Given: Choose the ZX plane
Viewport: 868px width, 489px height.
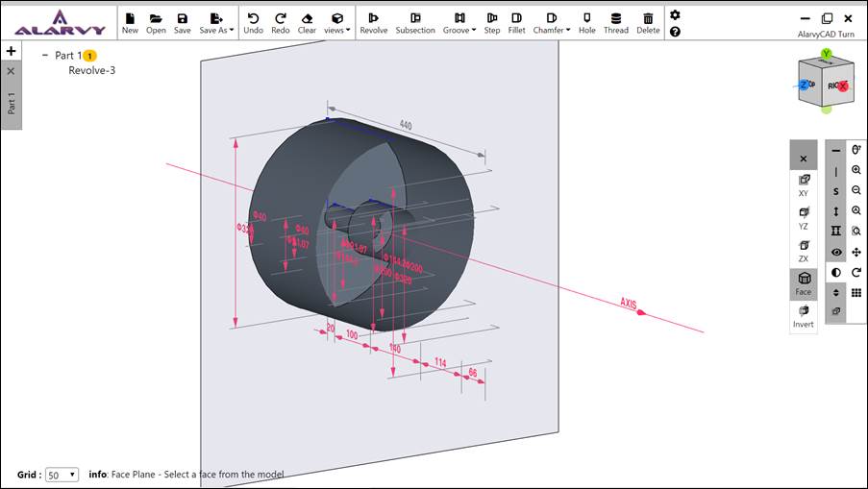Looking at the screenshot, I should click(x=804, y=251).
